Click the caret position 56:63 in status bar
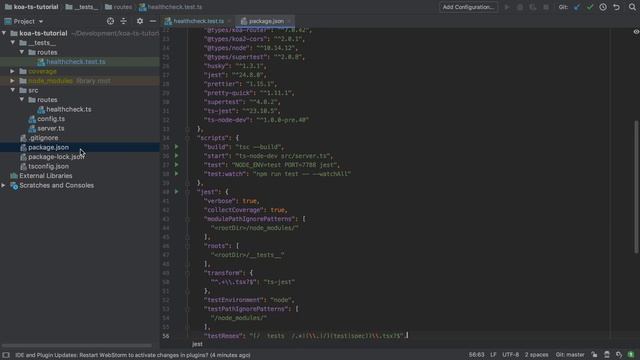 [x=476, y=355]
